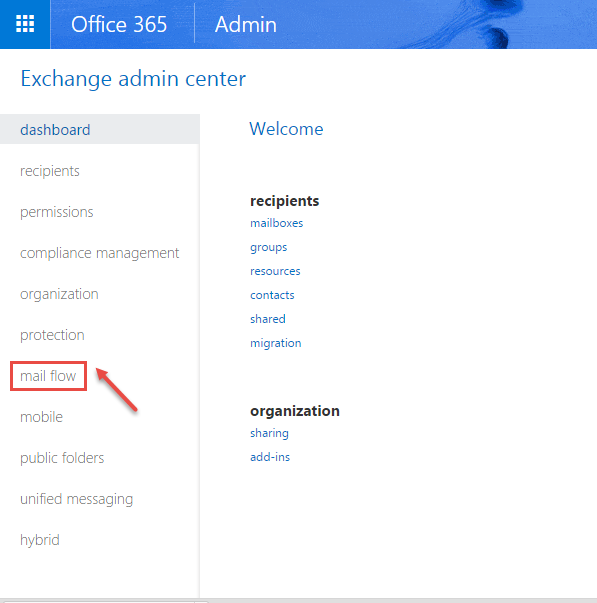
Task: Open unified messaging settings
Action: 77,499
